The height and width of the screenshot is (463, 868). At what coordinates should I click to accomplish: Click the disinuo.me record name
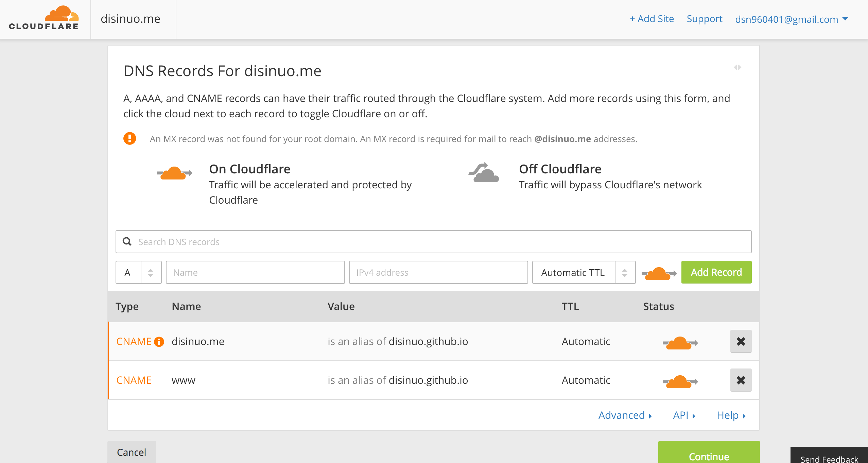pyautogui.click(x=198, y=341)
